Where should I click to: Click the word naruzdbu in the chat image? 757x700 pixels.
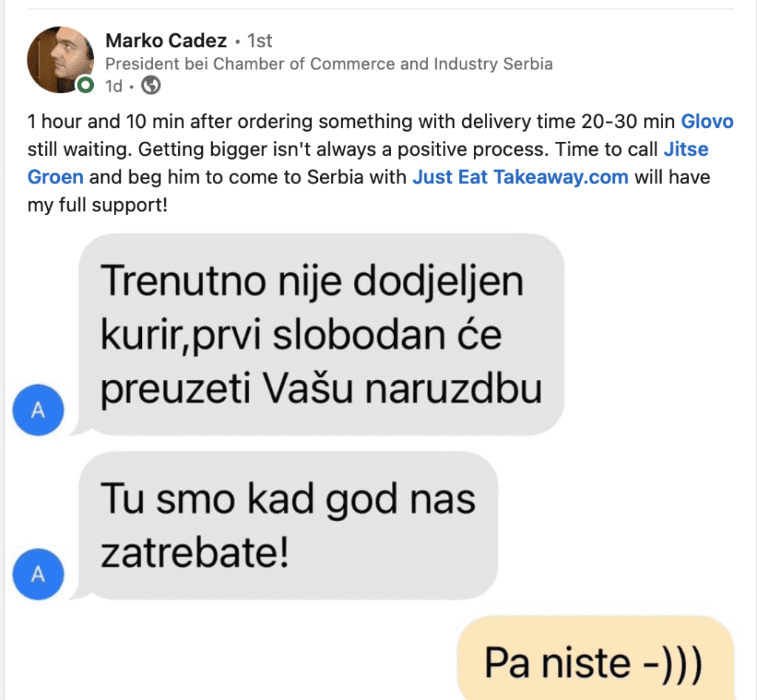(454, 389)
